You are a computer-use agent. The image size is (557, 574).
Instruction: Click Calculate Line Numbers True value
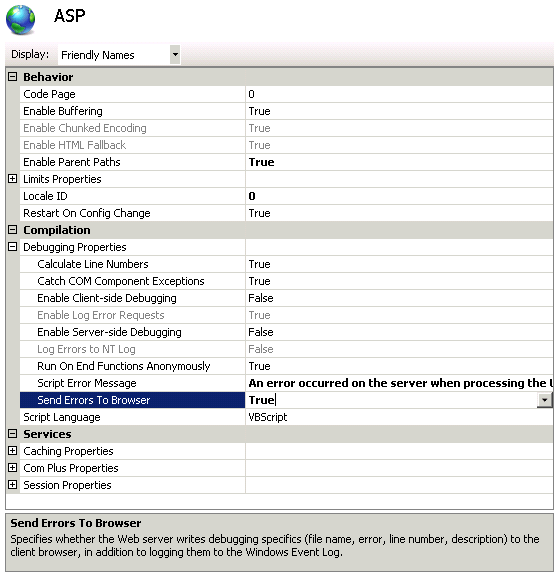[x=259, y=264]
